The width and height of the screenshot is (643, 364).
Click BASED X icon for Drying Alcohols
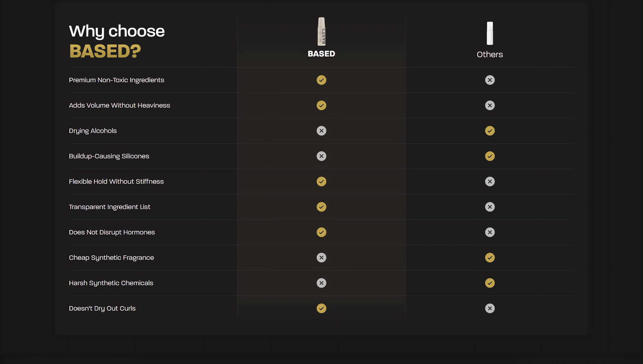(x=321, y=131)
